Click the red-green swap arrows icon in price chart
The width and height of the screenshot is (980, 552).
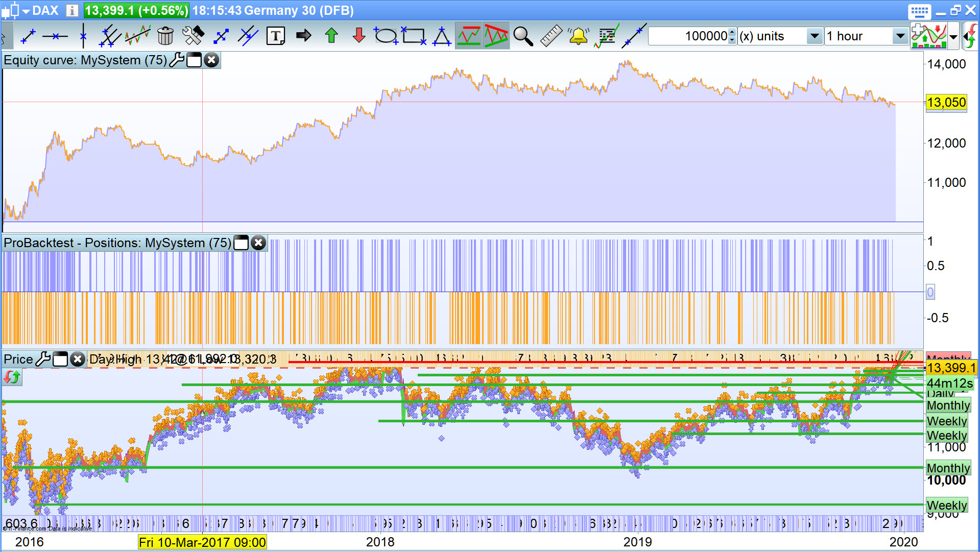pos(12,377)
